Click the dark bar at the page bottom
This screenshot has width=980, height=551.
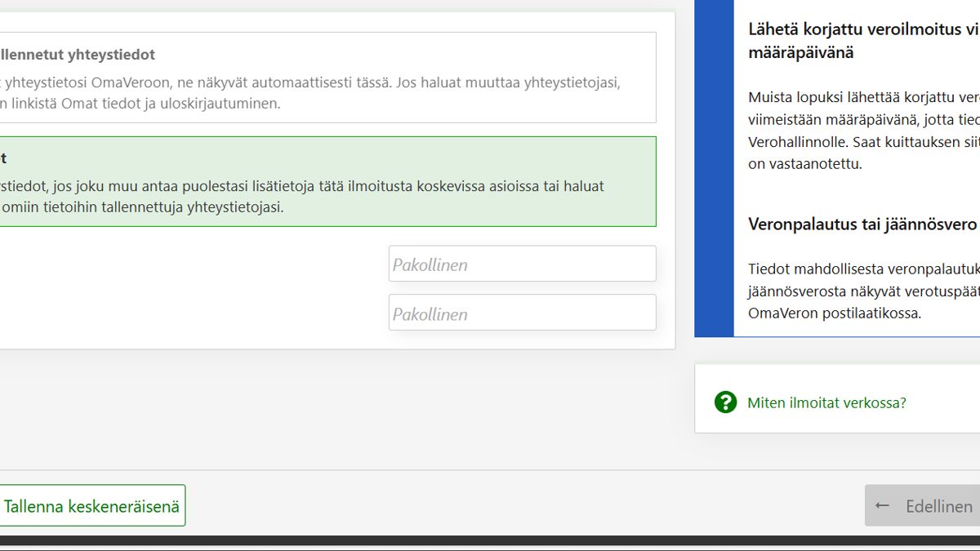coord(490,541)
